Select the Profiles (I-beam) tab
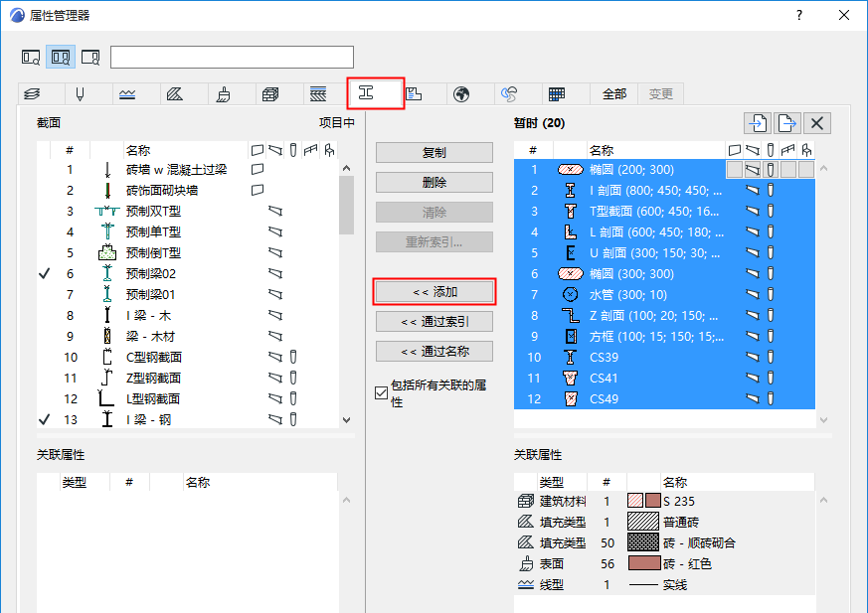 point(376,93)
